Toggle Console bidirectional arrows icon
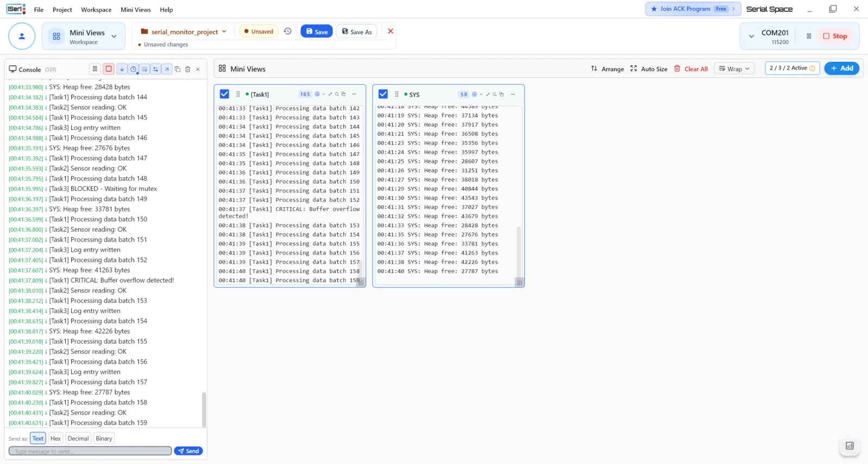868x464 pixels. point(156,69)
